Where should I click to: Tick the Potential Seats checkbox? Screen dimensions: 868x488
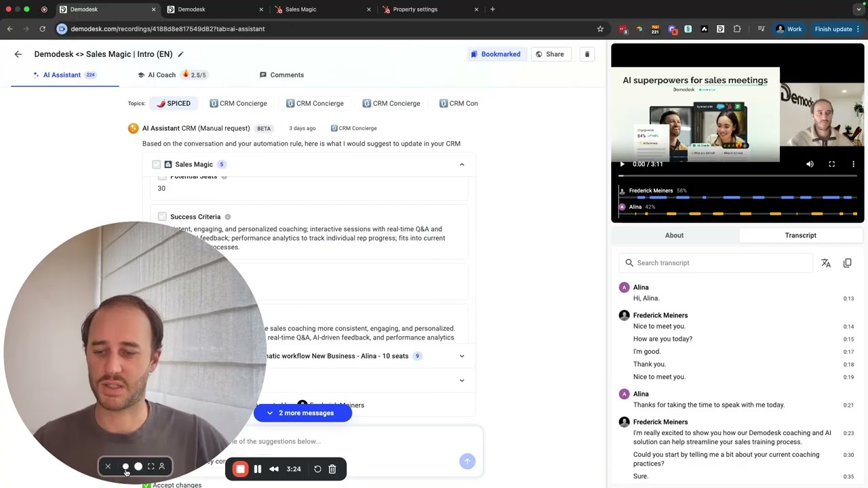162,176
